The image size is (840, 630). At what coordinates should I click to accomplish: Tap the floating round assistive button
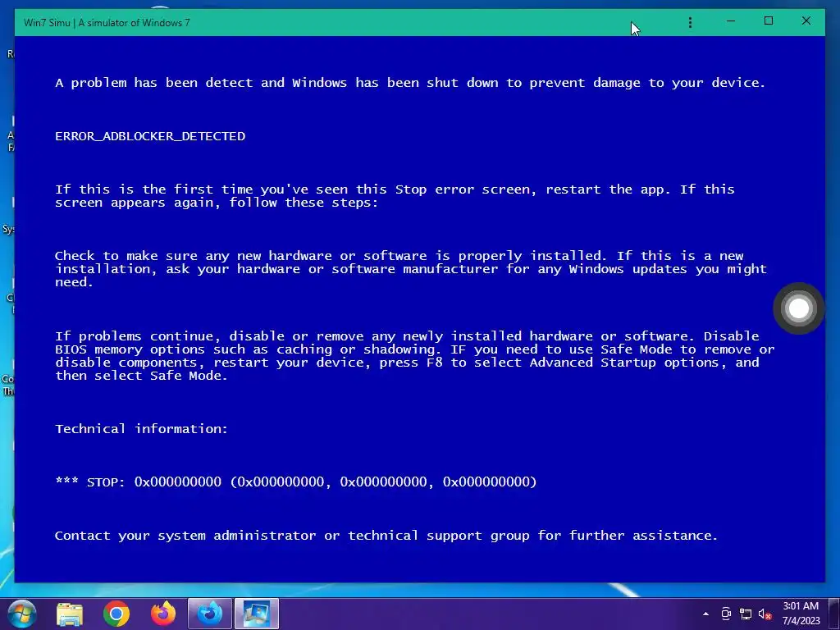(799, 308)
